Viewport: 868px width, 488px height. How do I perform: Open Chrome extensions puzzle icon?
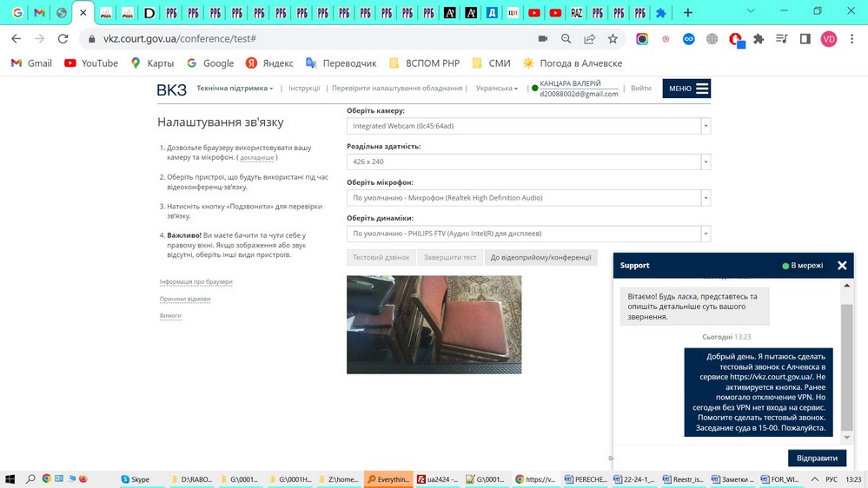tap(759, 39)
